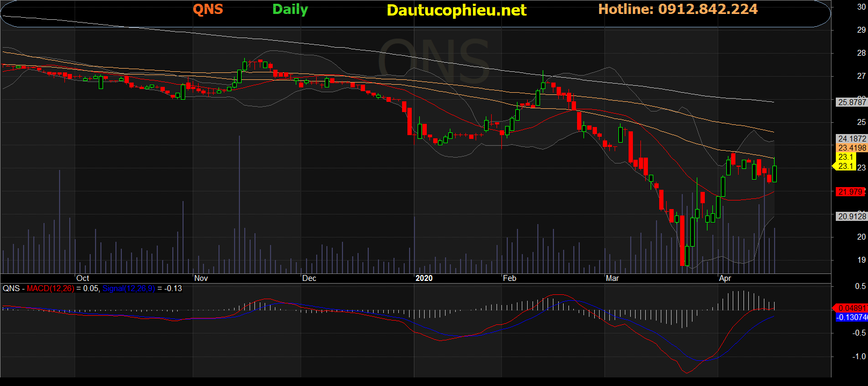
Task: Click the 2020 label on time axis
Action: [424, 278]
